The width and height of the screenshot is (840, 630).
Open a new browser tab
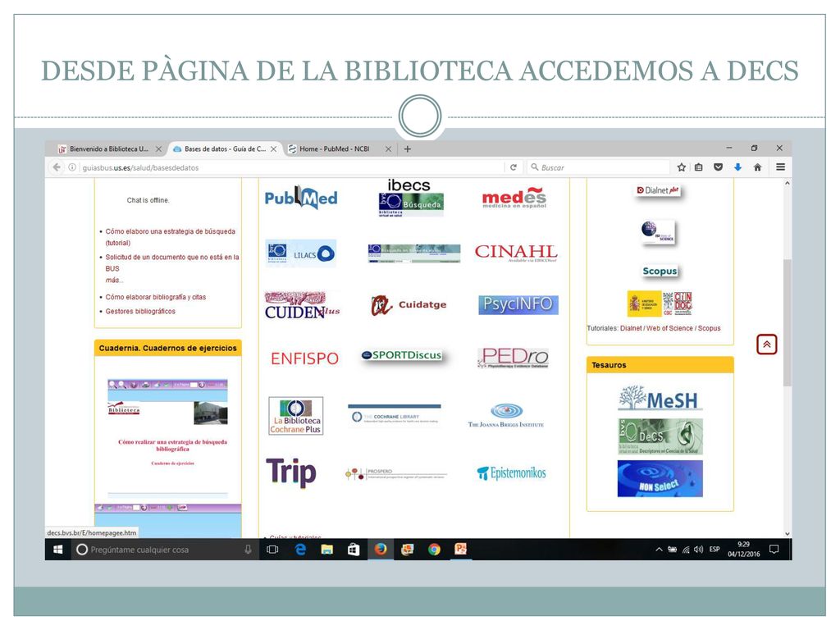pos(408,149)
